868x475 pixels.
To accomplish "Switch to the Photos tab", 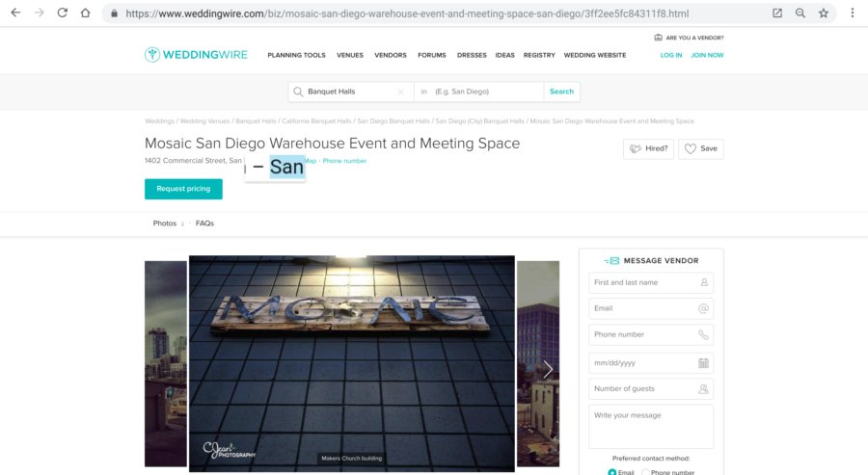I will (164, 224).
